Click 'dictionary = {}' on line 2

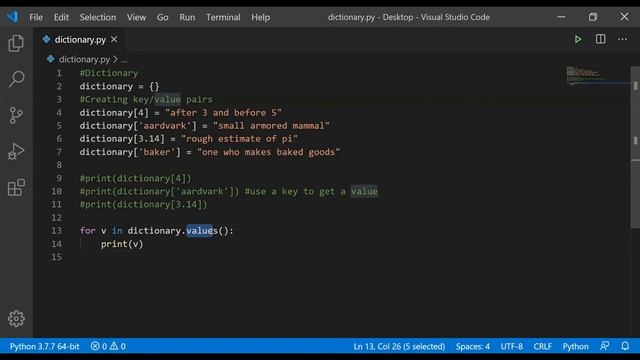click(x=120, y=86)
